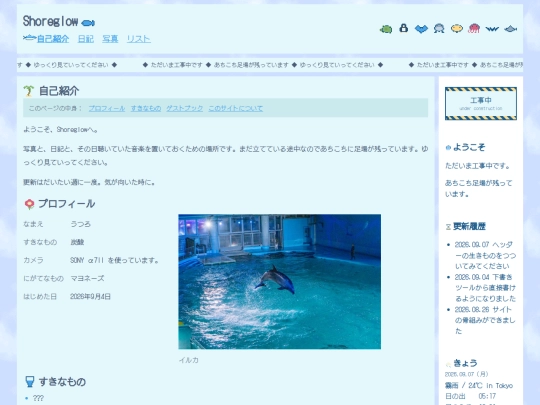Click the ??? list item under すきなもの

coord(38,398)
